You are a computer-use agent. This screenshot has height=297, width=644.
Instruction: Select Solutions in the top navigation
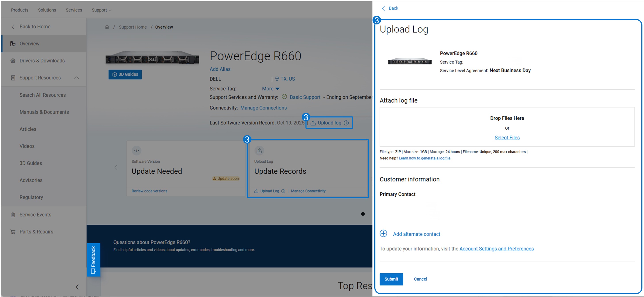(47, 10)
